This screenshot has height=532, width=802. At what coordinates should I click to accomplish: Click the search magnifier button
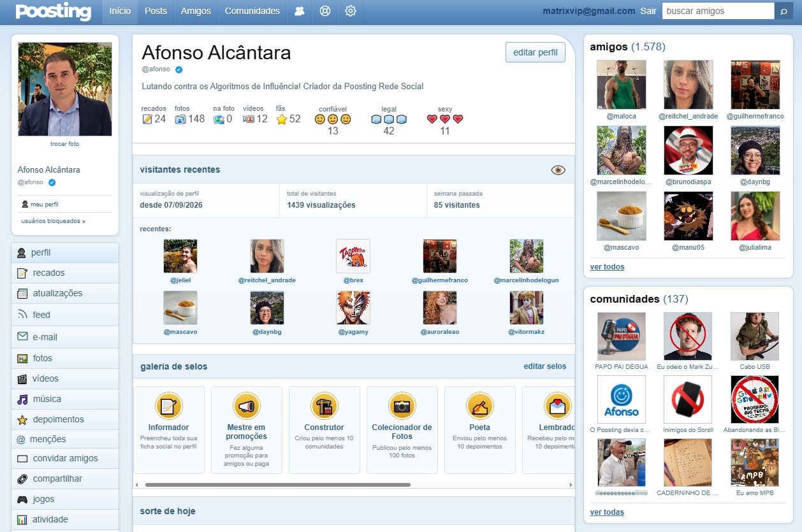(x=784, y=11)
